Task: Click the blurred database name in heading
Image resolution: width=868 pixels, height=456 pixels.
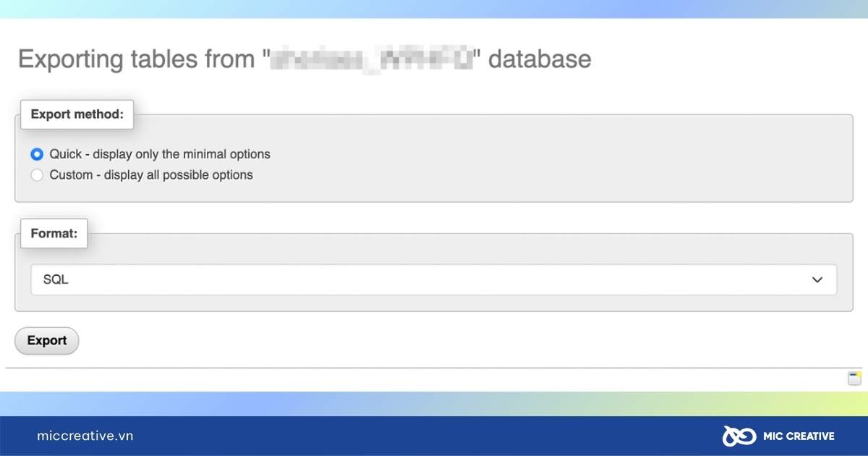Action: [x=372, y=59]
